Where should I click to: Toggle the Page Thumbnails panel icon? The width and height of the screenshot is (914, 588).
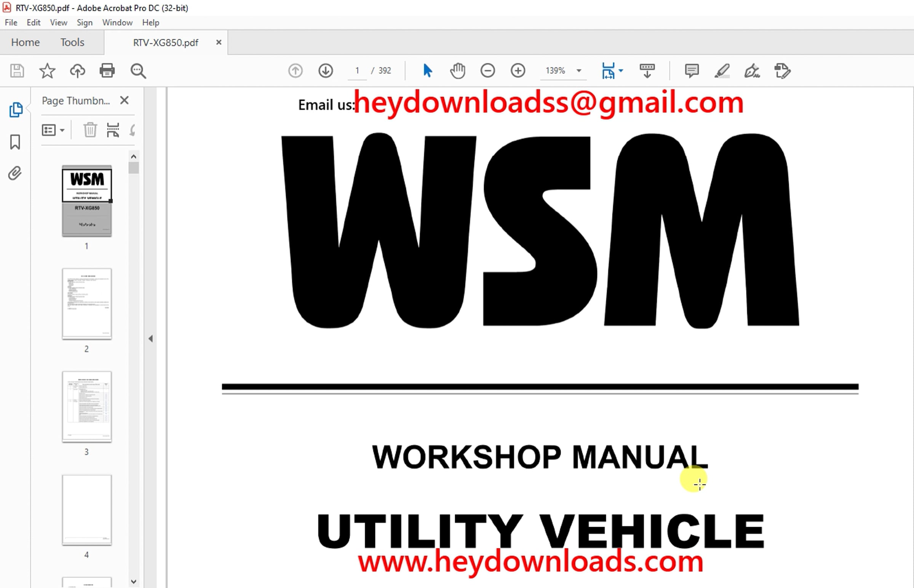[15, 110]
